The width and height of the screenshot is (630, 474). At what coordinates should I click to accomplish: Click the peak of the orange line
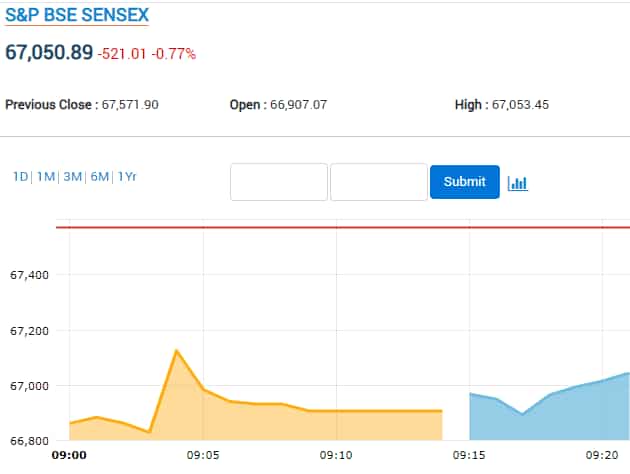(176, 350)
